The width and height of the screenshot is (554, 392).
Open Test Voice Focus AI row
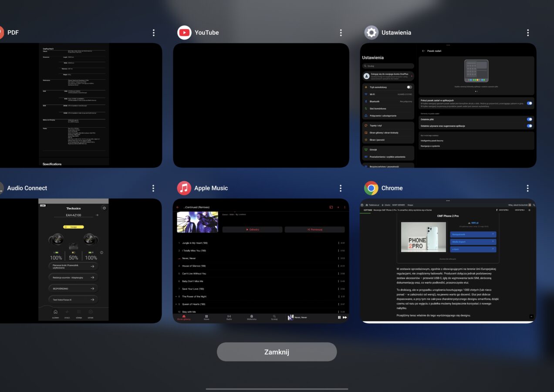pos(73,300)
